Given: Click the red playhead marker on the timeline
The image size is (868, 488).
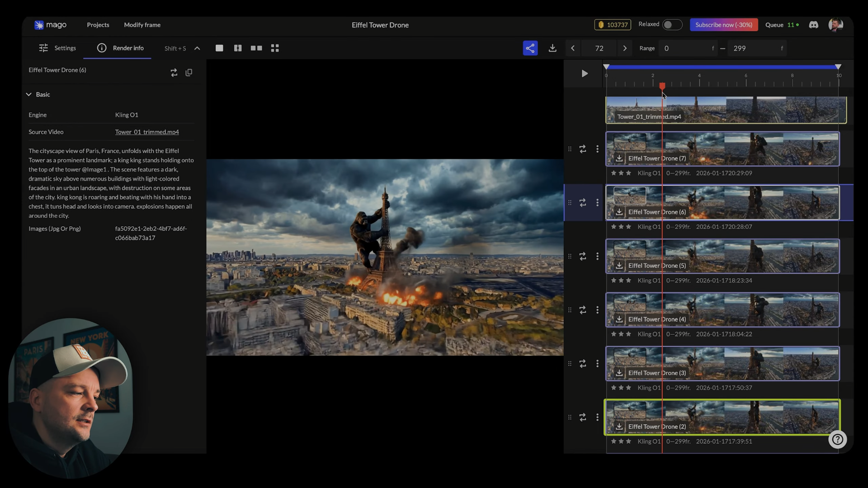Looking at the screenshot, I should pos(662,86).
